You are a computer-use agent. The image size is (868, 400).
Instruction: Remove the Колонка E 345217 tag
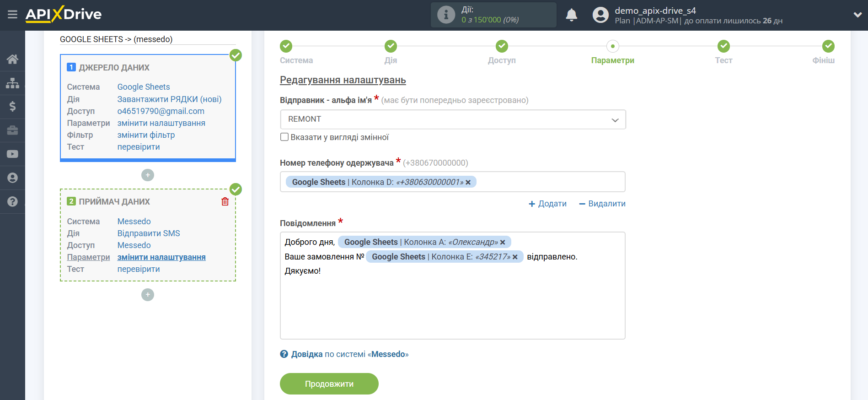point(515,257)
